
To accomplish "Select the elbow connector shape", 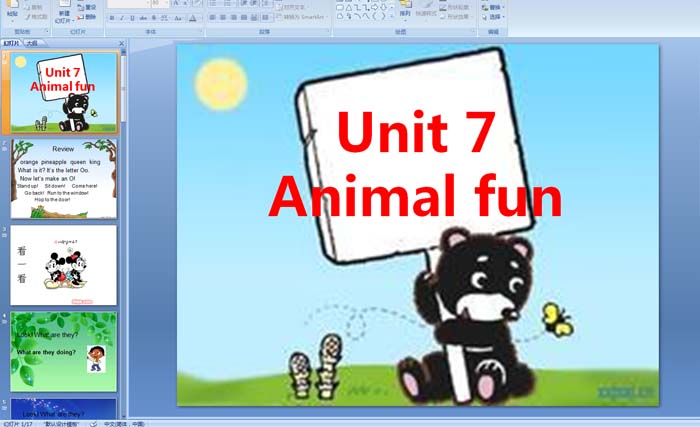I will [x=358, y=8].
